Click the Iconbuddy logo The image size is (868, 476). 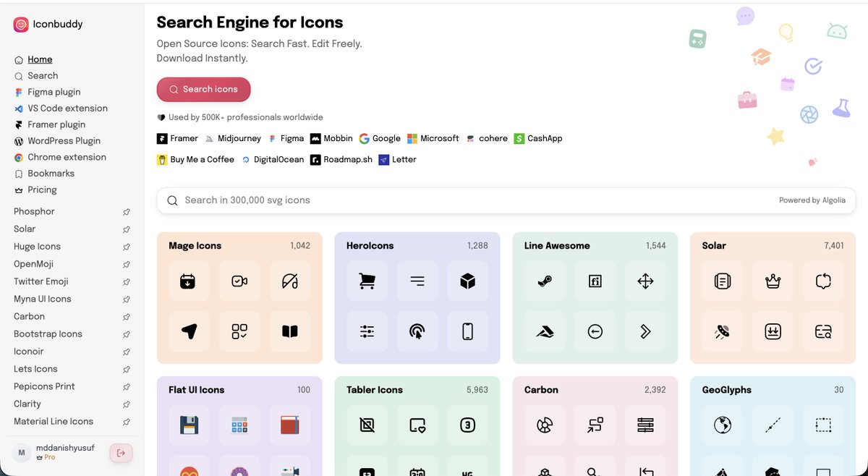tap(21, 25)
